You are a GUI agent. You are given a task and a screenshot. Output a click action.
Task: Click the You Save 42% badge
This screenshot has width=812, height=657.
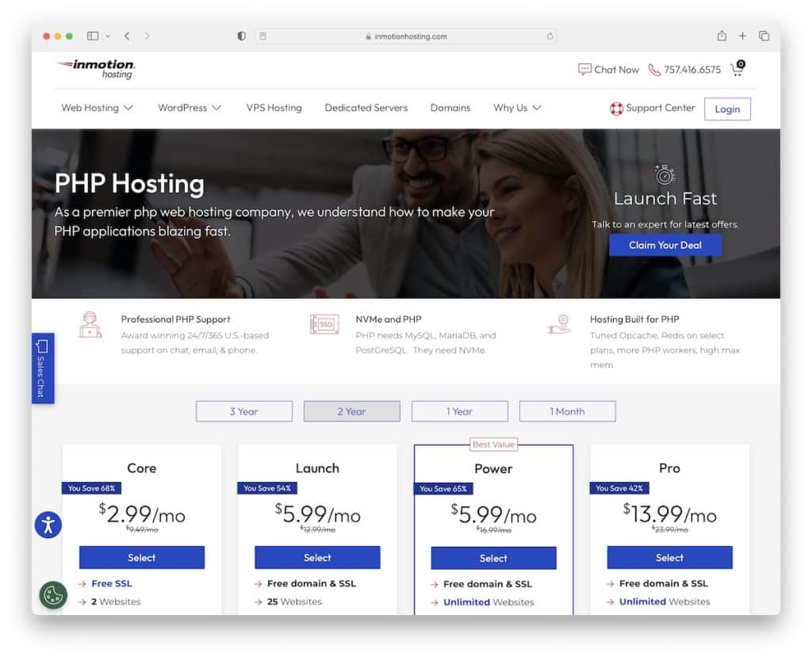tap(619, 488)
